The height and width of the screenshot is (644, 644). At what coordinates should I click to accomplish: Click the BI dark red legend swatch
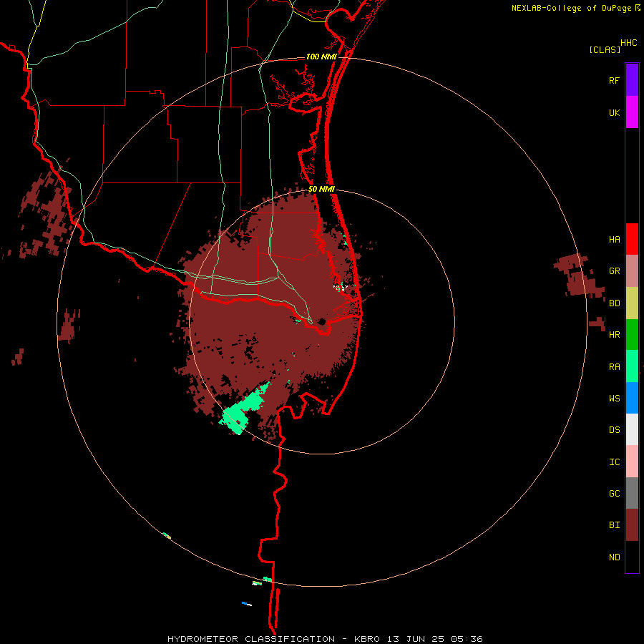[x=632, y=525]
